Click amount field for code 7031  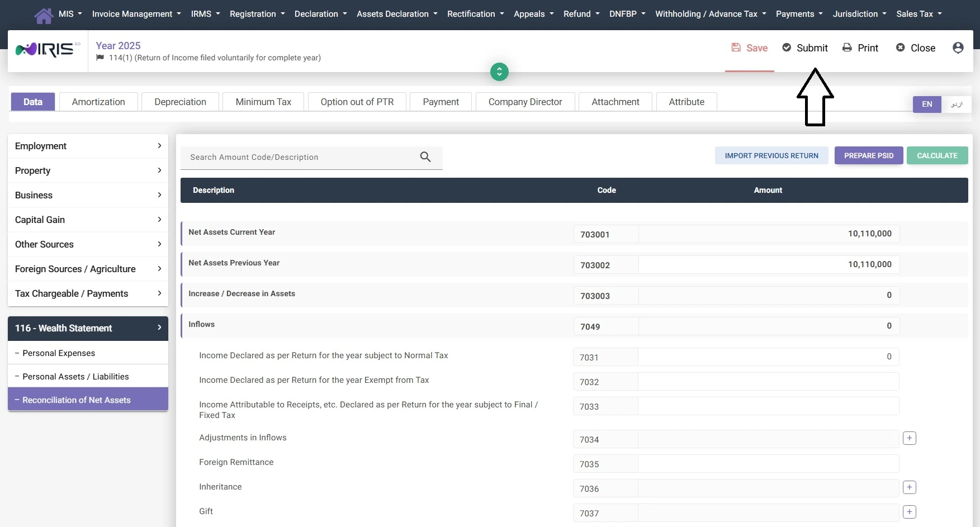click(769, 357)
